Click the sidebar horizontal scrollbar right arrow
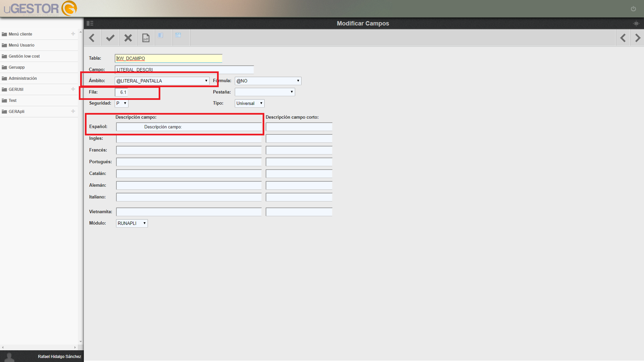 pyautogui.click(x=75, y=347)
